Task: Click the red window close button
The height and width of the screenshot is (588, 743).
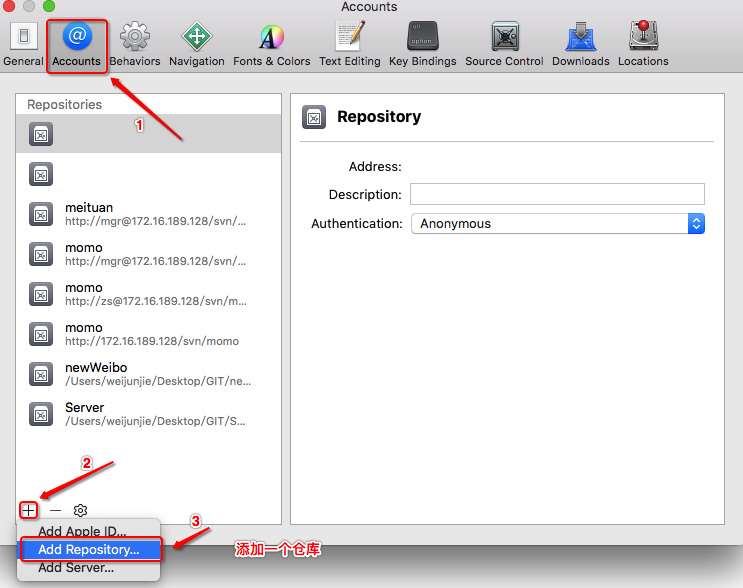Action: point(9,6)
